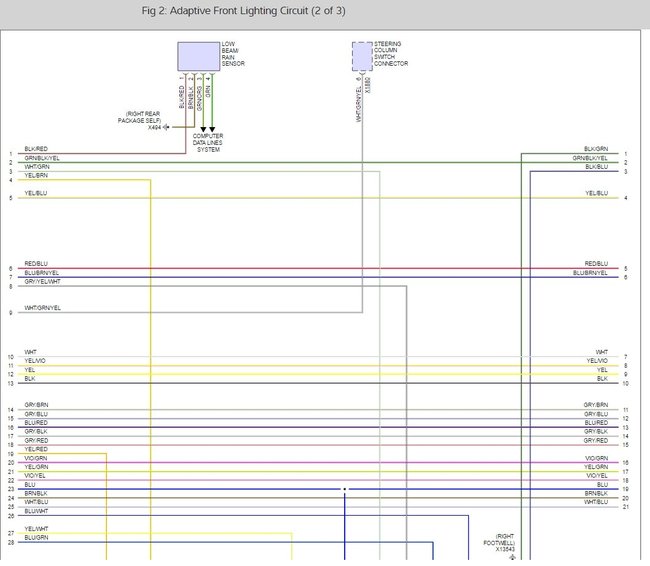Image resolution: width=650 pixels, height=566 pixels.
Task: Click the horizontal BLK/RED label at left pin 1
Action: click(36, 149)
